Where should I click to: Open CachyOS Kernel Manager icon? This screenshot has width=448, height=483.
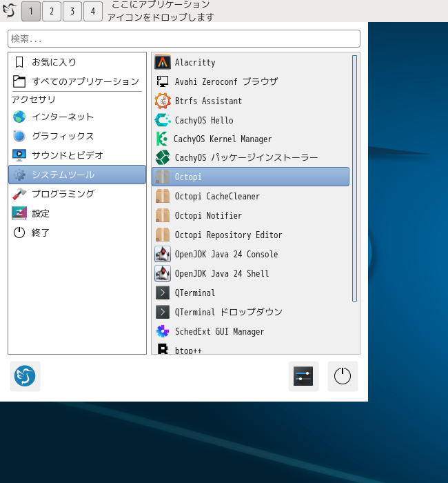tap(162, 139)
